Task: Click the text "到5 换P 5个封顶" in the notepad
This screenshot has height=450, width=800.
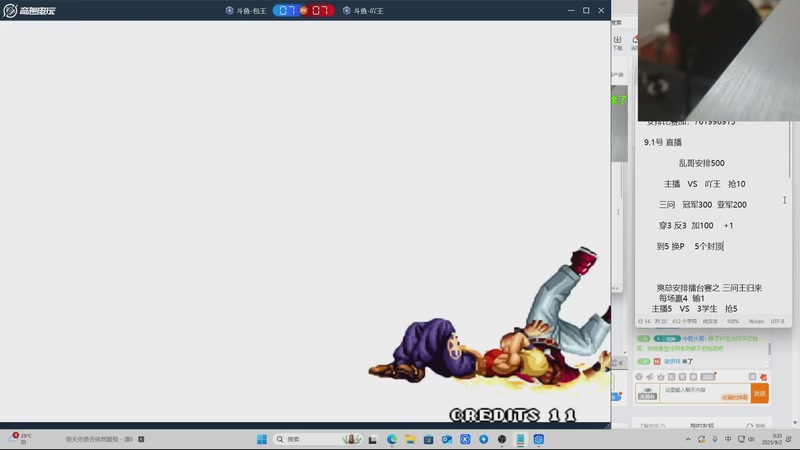Action: point(690,246)
